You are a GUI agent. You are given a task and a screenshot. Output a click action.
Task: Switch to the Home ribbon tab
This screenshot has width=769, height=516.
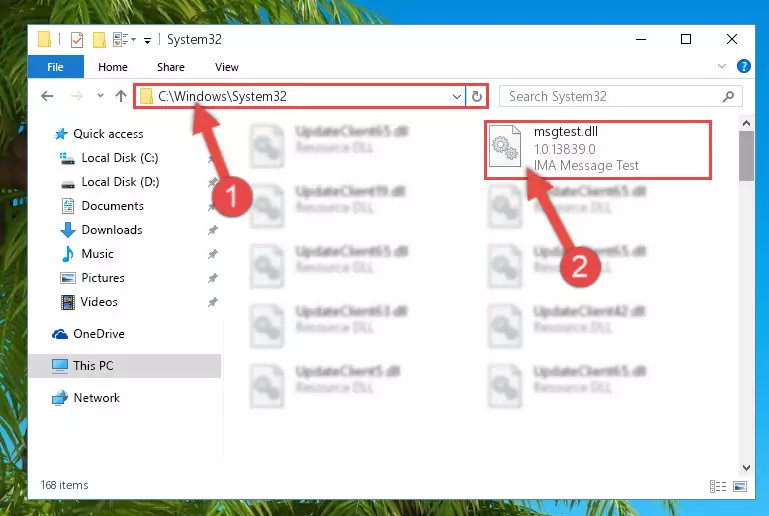(113, 67)
